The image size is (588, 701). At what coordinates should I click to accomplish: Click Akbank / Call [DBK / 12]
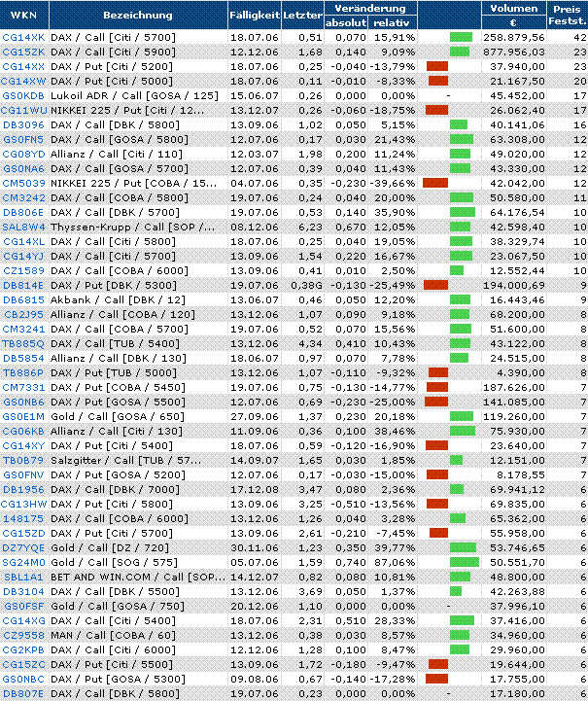coord(118,300)
